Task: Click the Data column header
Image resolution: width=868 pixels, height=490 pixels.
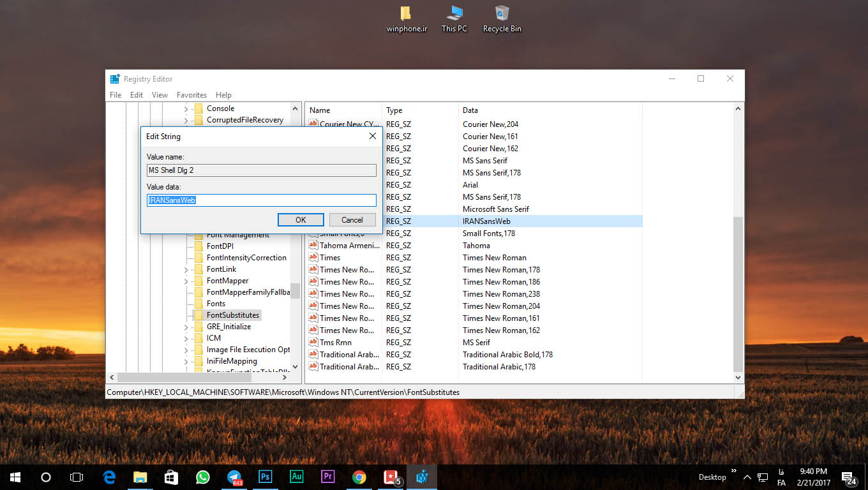Action: coord(550,110)
